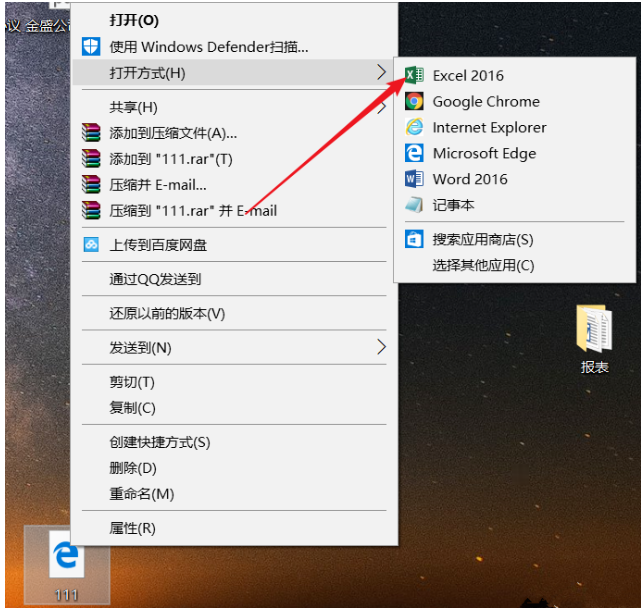Viewport: 641px width, 613px height.
Task: Choose 重命名(M) to rename the file
Action: tap(234, 494)
